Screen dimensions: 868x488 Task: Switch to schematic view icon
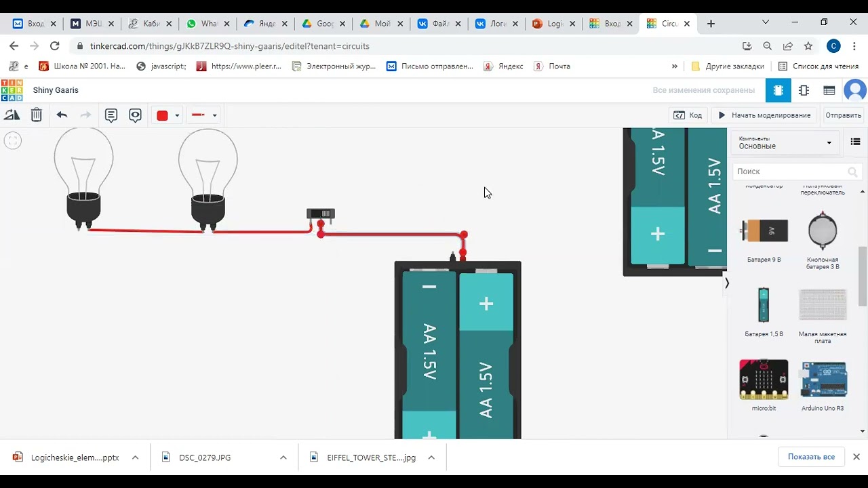coord(804,90)
